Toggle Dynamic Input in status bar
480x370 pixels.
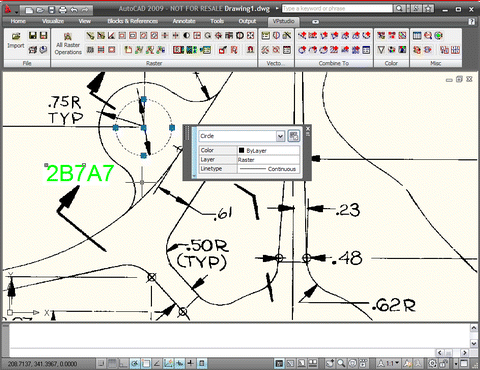pyautogui.click(x=180, y=363)
